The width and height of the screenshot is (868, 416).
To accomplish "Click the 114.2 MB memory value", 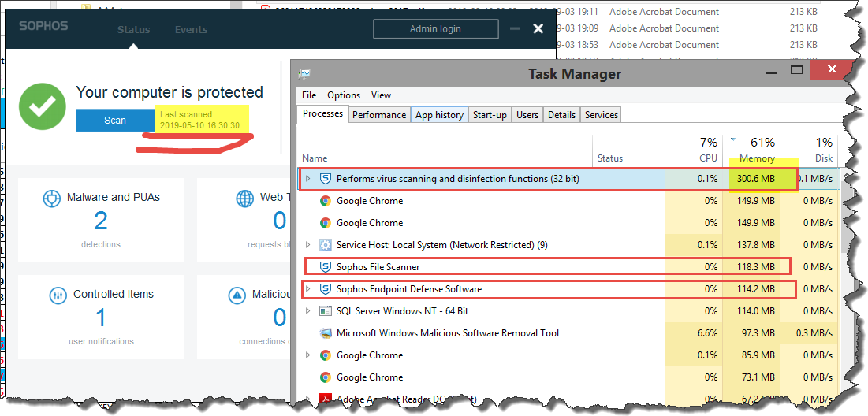I will tap(755, 289).
